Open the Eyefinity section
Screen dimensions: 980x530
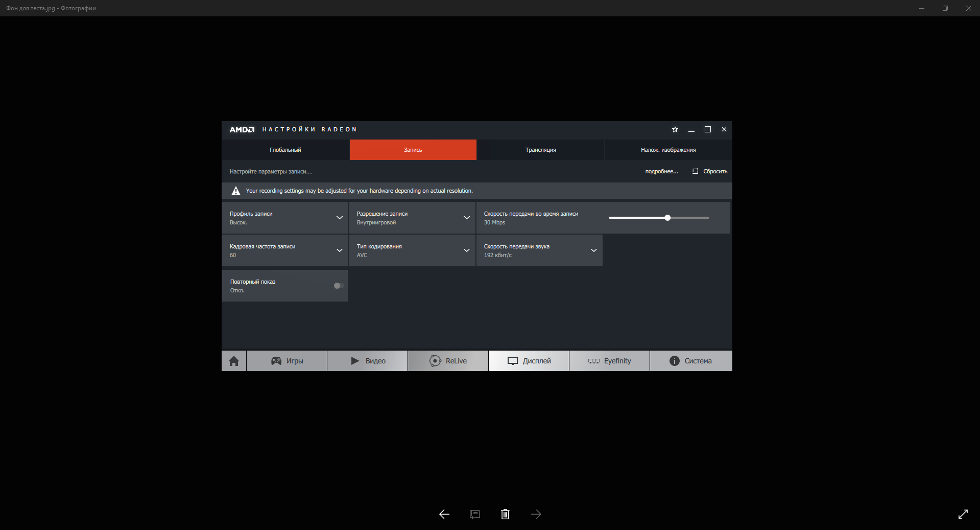click(x=610, y=361)
